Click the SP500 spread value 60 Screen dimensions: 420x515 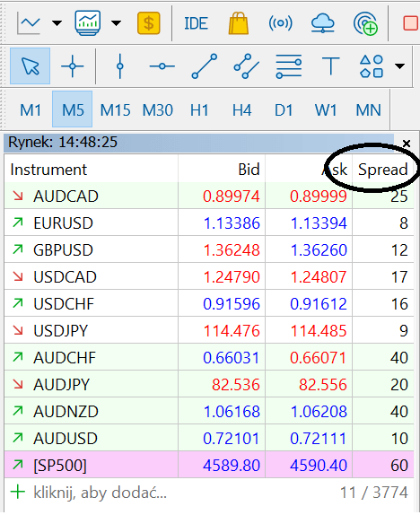(x=399, y=466)
